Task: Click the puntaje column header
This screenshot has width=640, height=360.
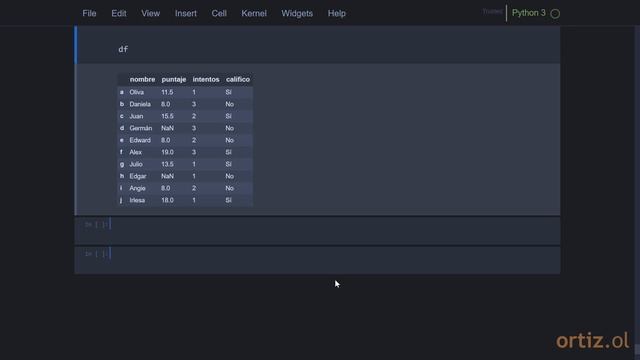Action: pos(173,80)
